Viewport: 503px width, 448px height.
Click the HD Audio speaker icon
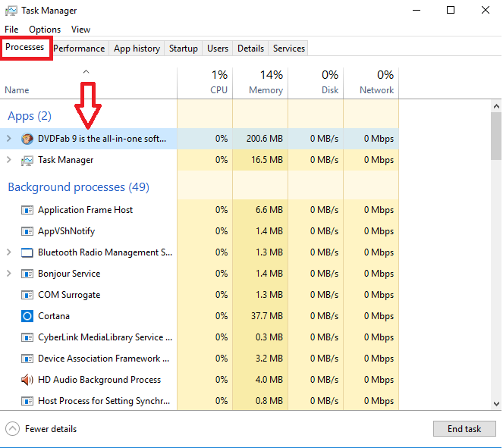tap(27, 380)
